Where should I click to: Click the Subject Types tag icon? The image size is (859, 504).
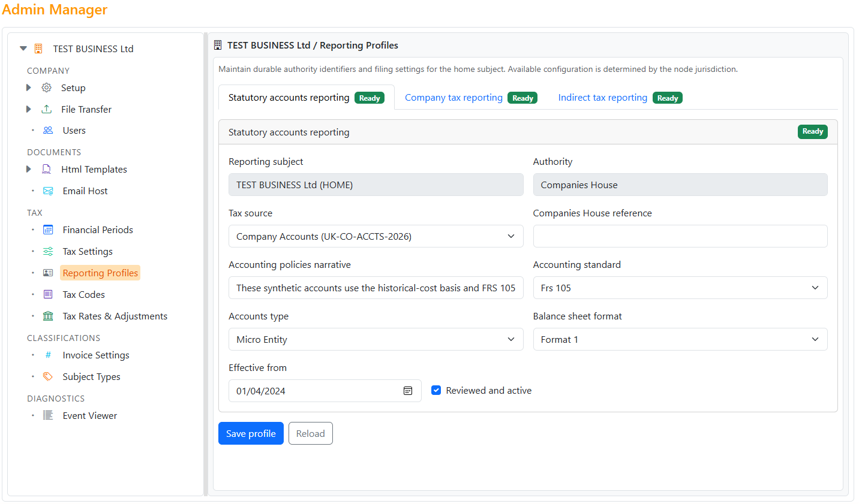tap(48, 376)
